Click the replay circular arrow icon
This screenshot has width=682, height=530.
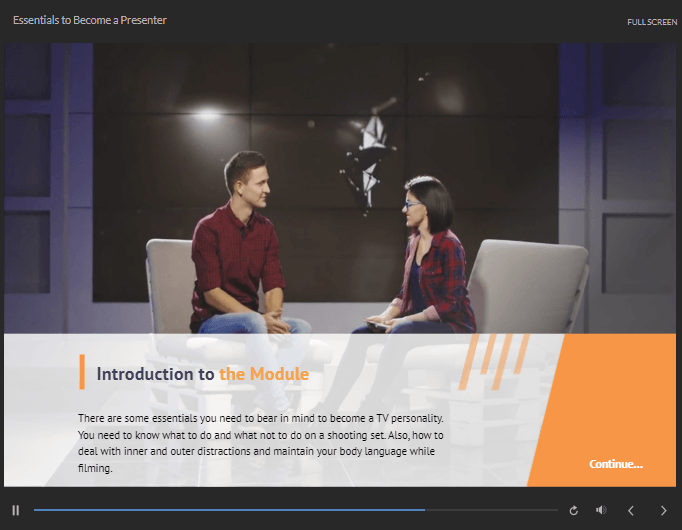(574, 510)
